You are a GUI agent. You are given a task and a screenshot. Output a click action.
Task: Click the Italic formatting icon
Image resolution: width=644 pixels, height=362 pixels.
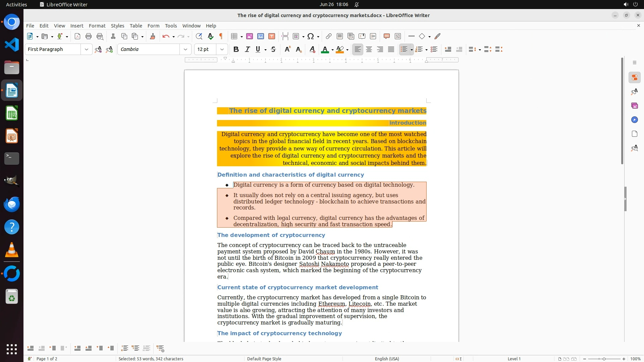(247, 49)
